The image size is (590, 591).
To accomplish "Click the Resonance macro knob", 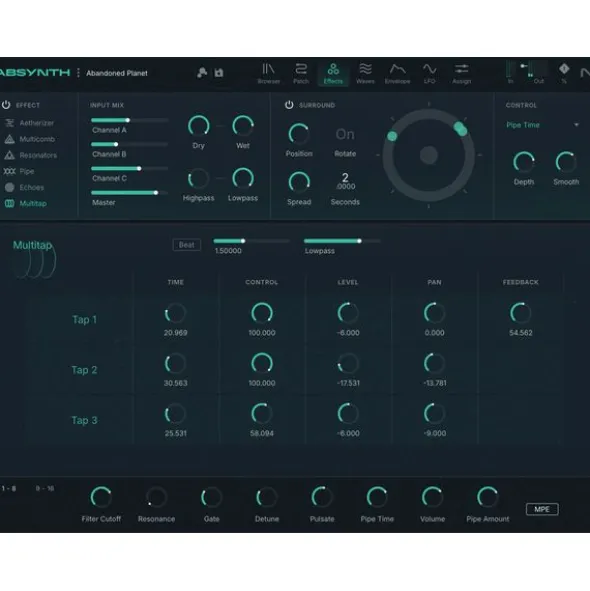I will (x=156, y=497).
